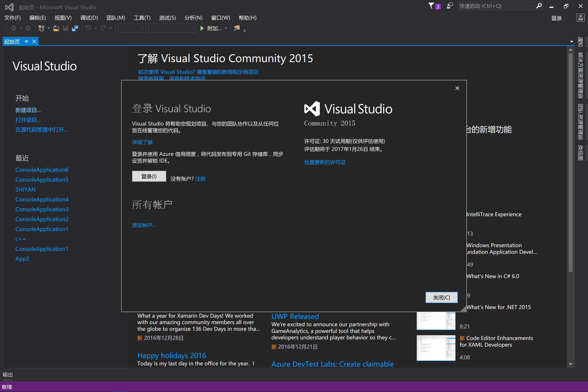Click the 检查更新的许可证 link
Viewport: 588px width, 392px height.
[x=325, y=162]
